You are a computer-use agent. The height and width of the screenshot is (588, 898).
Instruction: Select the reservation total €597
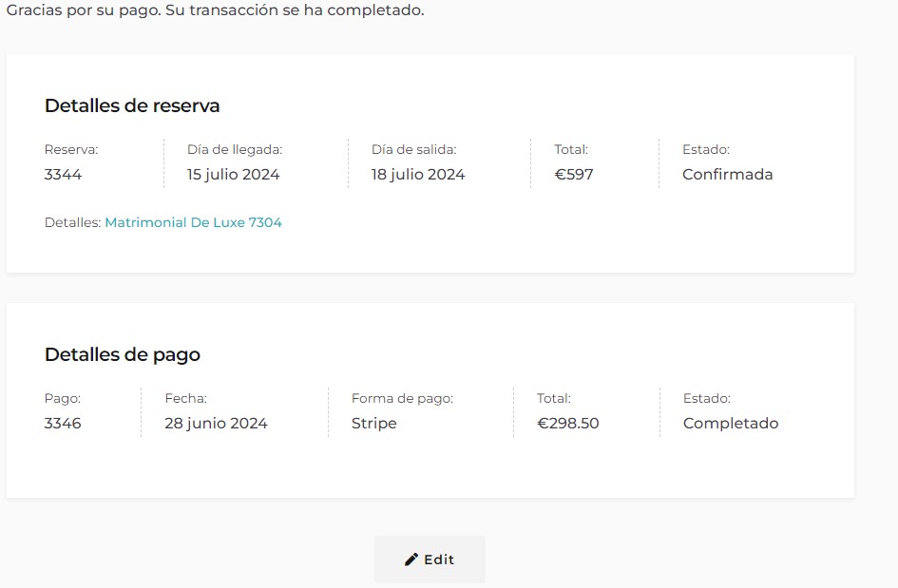point(574,175)
